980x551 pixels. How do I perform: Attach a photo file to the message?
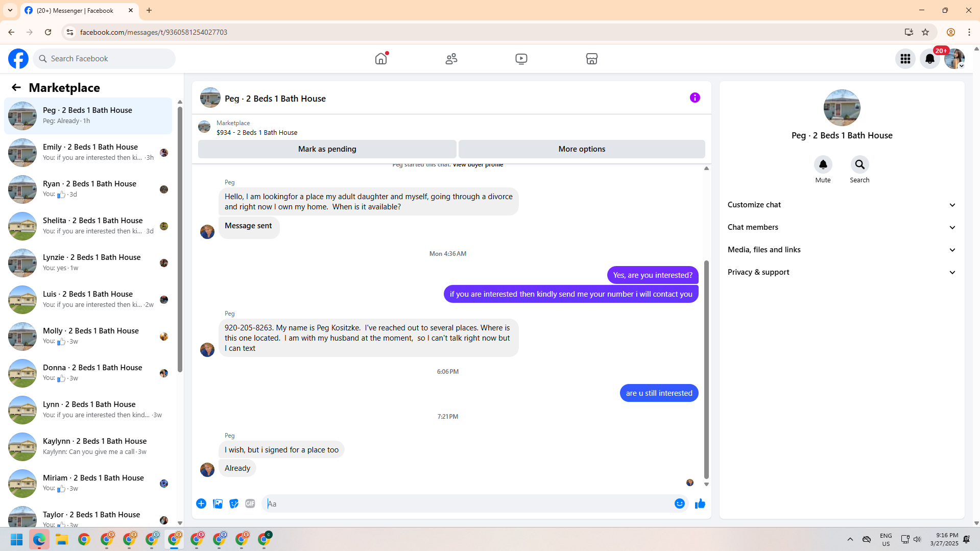click(218, 504)
